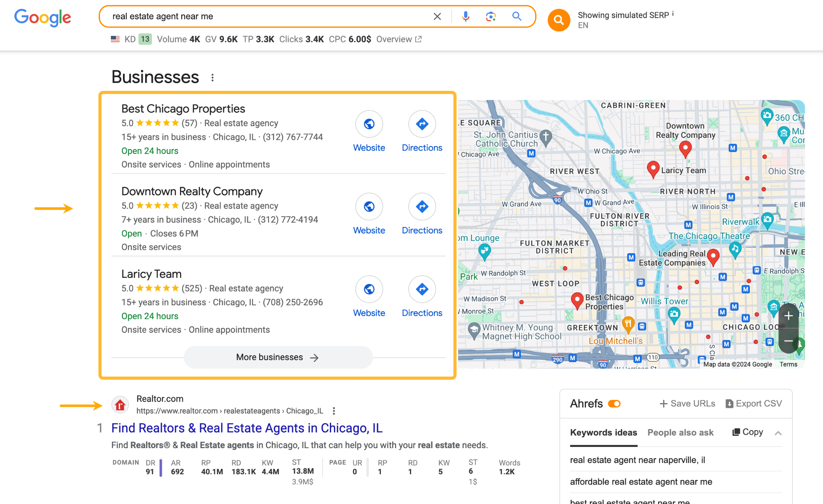823x504 pixels.
Task: Click the search magnifier icon
Action: 517,16
